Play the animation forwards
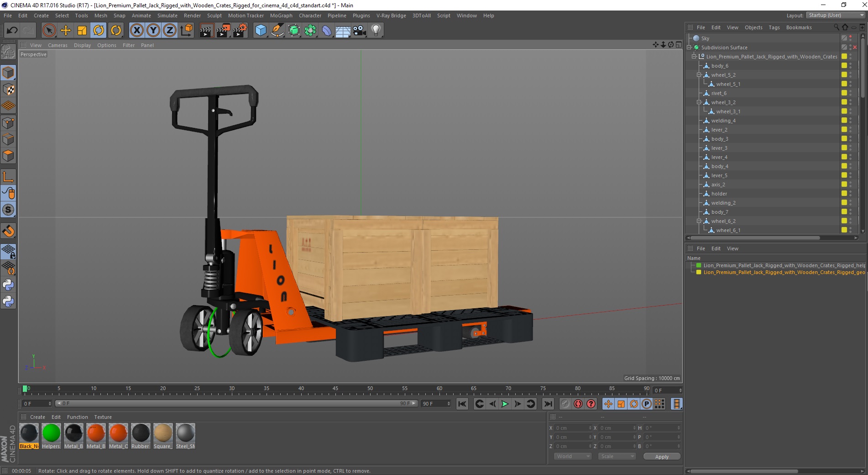 pos(505,404)
